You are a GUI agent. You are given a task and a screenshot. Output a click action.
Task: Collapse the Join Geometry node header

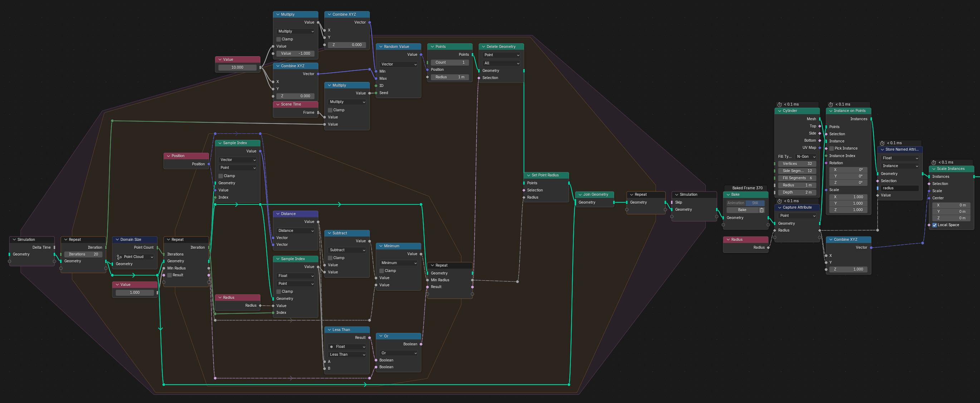(579, 194)
